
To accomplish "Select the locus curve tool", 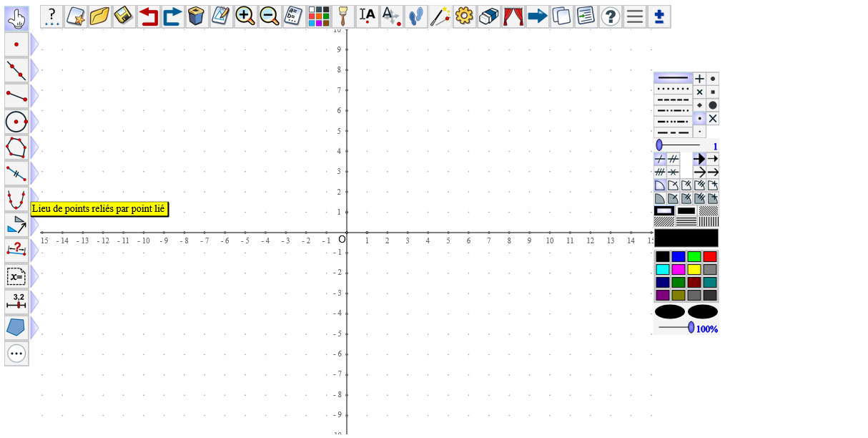I will (x=16, y=199).
